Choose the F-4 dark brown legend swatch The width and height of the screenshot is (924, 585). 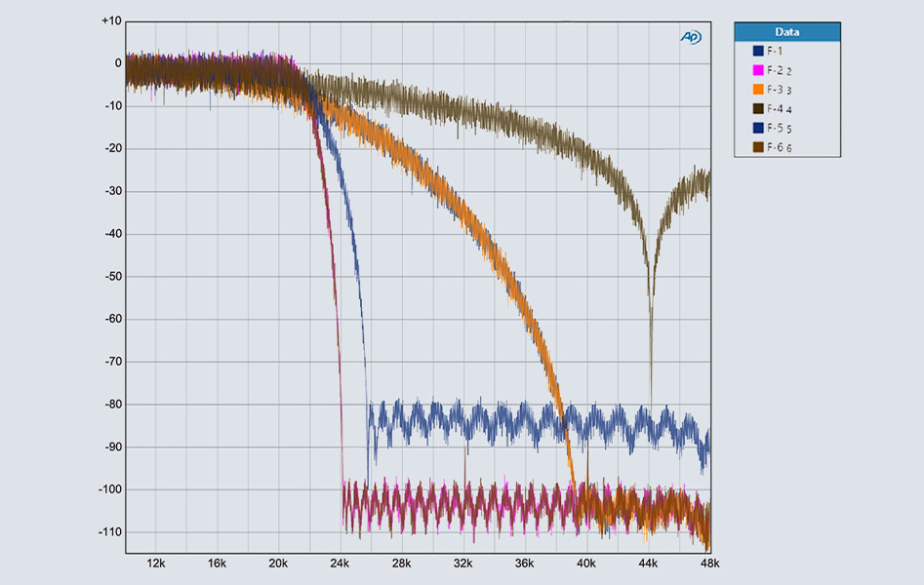click(x=758, y=108)
